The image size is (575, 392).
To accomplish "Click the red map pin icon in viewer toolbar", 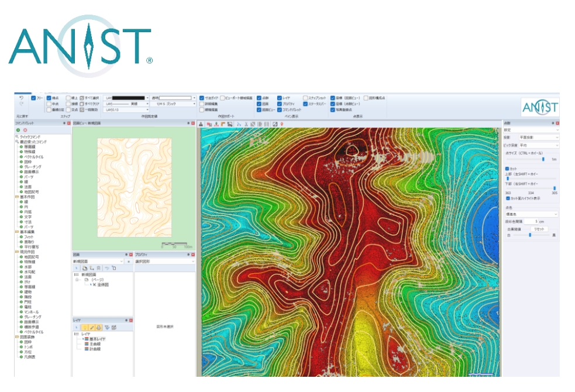I will (282, 124).
